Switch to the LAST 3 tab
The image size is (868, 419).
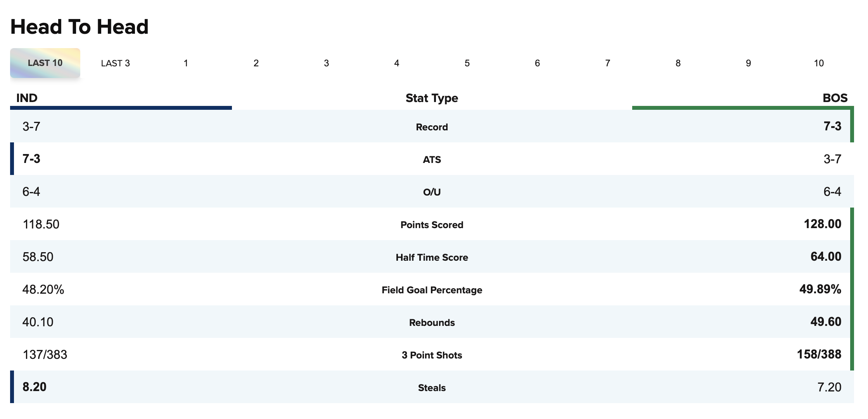[x=115, y=63]
